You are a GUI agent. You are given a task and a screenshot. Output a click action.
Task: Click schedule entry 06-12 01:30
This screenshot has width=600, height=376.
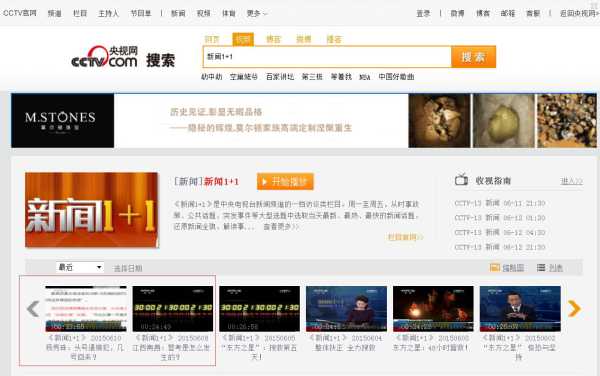(x=500, y=218)
